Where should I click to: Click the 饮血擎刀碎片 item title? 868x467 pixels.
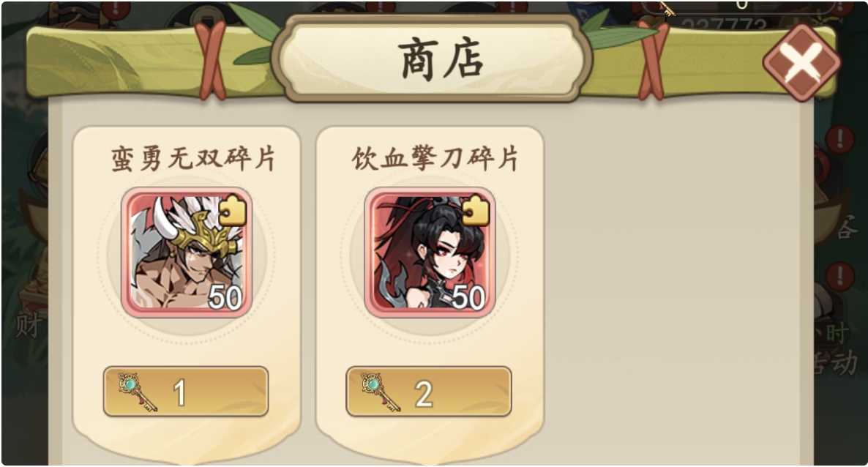(x=435, y=159)
